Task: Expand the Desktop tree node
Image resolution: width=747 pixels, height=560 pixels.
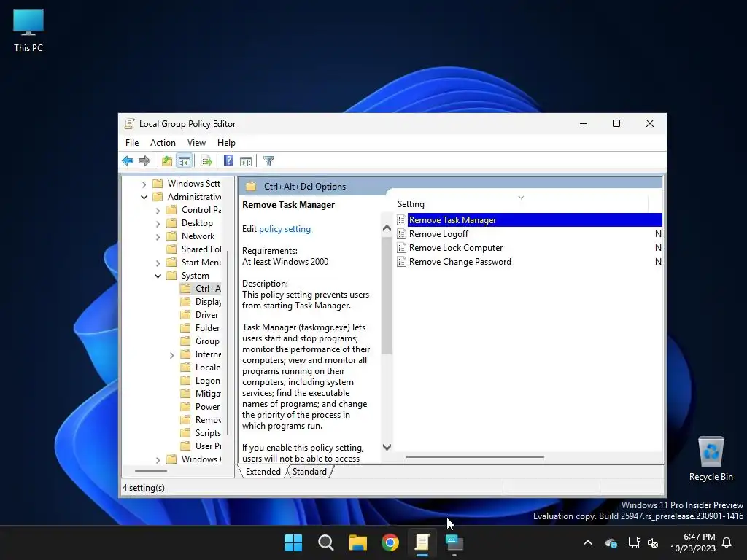Action: [x=158, y=223]
